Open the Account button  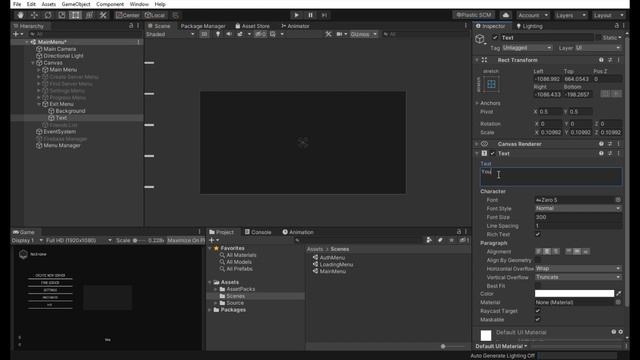tap(533, 15)
